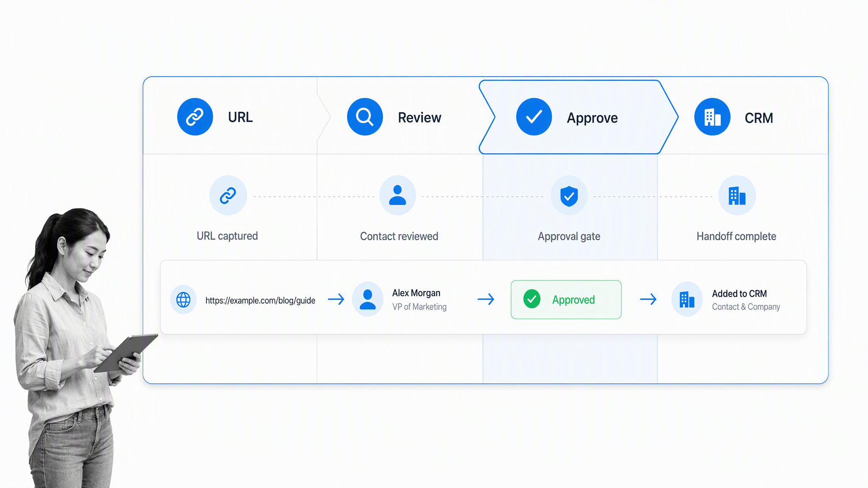
Task: Click the arrow between URL and Alex Morgan
Action: coord(336,299)
